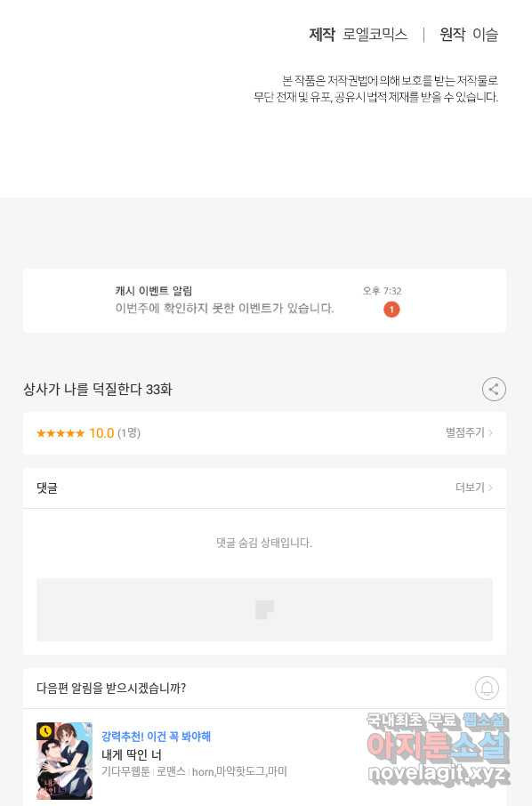Click the novelagit.xyz watermark logo
The width and height of the screenshot is (532, 806).
(439, 772)
